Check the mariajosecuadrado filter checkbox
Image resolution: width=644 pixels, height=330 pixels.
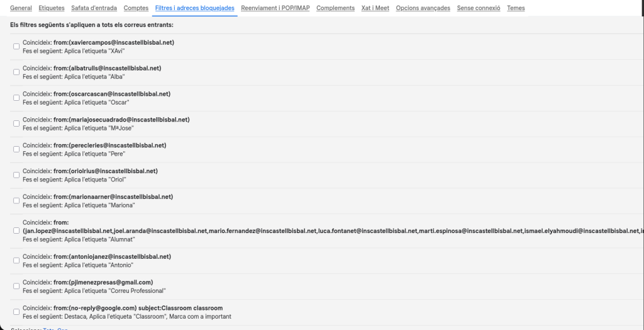point(16,124)
